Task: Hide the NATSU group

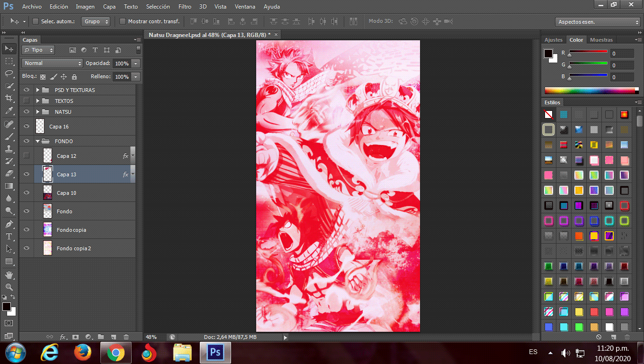Action: (27, 112)
